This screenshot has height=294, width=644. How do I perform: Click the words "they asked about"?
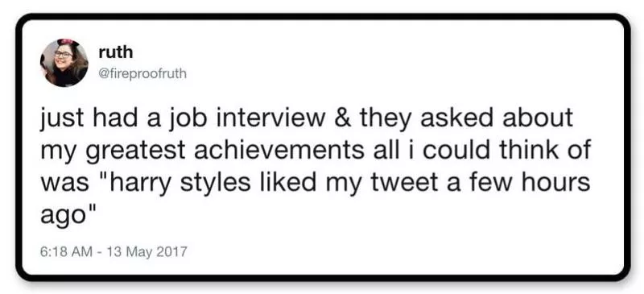tap(466, 118)
